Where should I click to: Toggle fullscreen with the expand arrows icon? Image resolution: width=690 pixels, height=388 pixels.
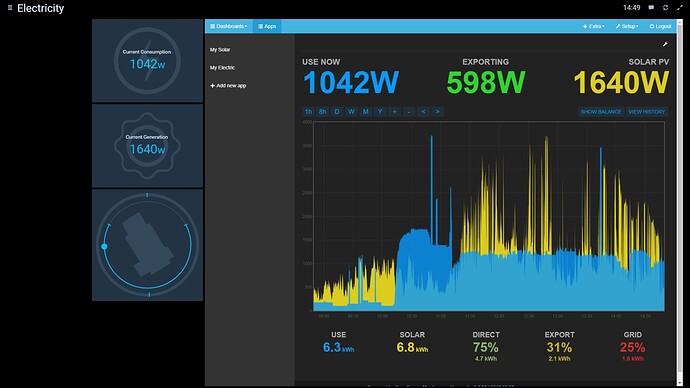click(679, 7)
